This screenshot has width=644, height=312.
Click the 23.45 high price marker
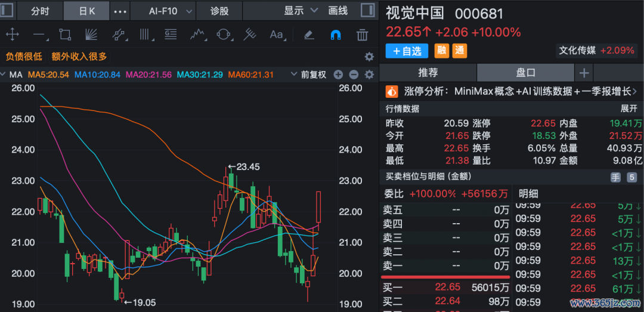245,167
